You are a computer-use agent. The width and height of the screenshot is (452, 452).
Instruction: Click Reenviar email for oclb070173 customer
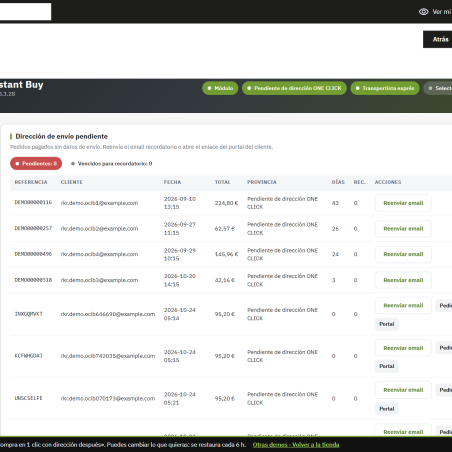403,390
